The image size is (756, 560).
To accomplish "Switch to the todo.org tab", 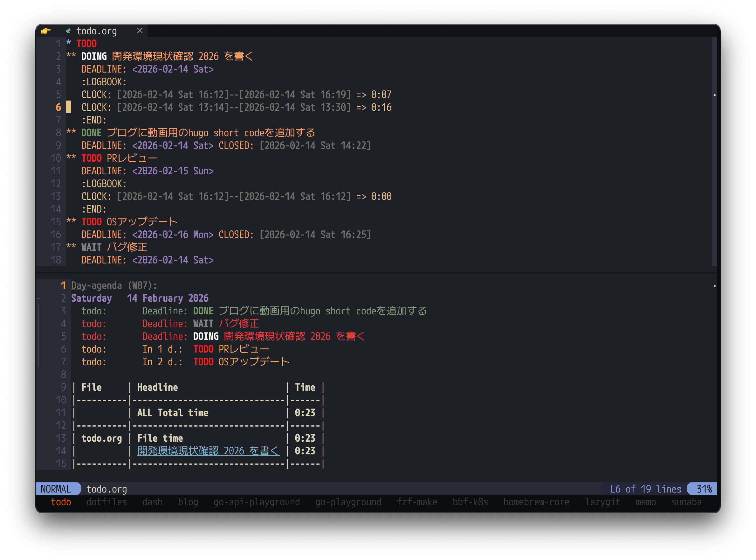I will [97, 31].
